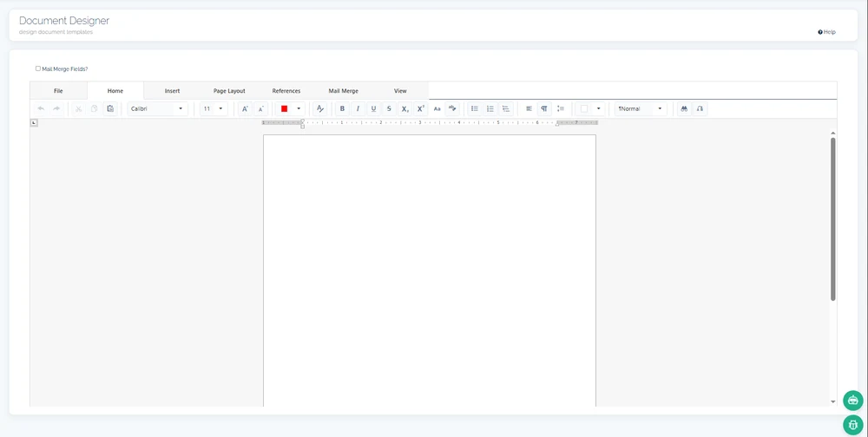Increase font size with larger A icon
868x437 pixels.
pyautogui.click(x=246, y=109)
